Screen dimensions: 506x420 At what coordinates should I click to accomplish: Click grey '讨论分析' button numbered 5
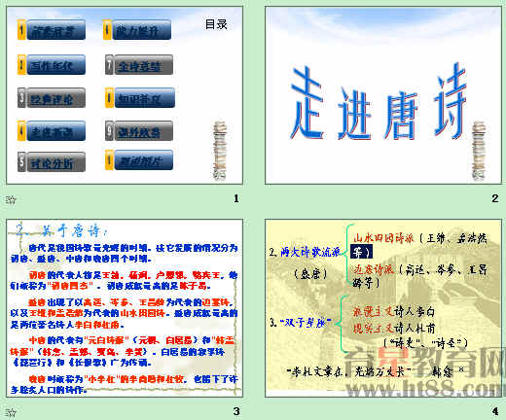(x=52, y=162)
